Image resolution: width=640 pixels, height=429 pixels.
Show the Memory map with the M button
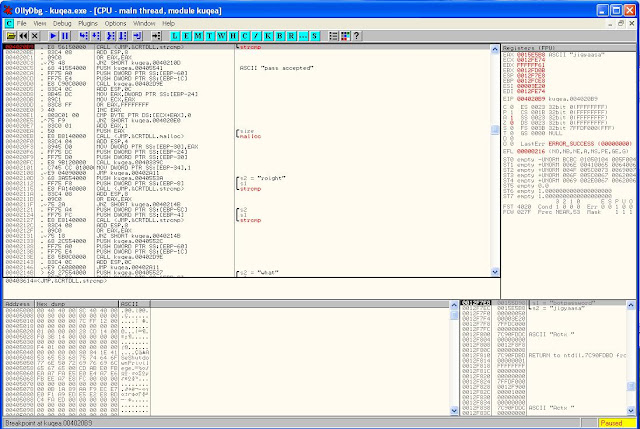pyautogui.click(x=198, y=36)
